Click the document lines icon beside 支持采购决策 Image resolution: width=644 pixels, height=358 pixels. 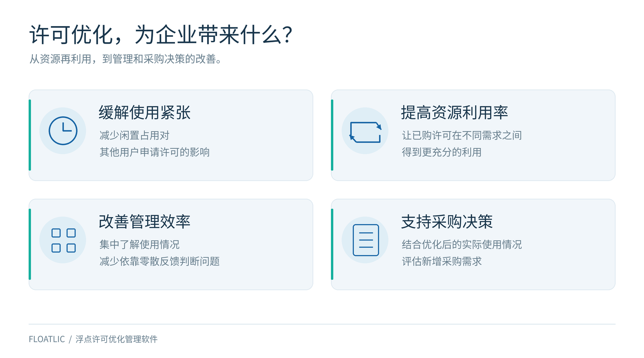366,240
